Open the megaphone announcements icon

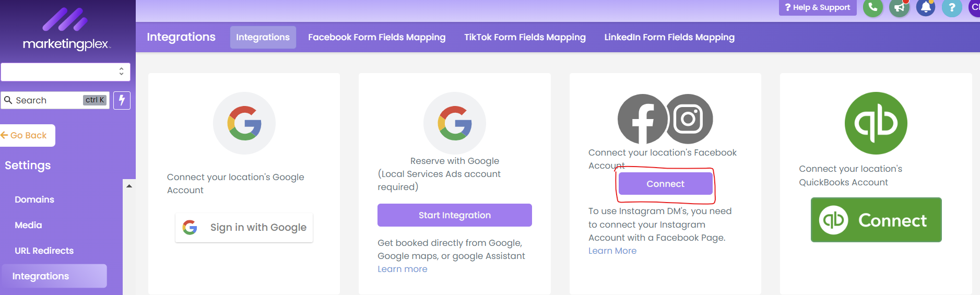pyautogui.click(x=899, y=7)
